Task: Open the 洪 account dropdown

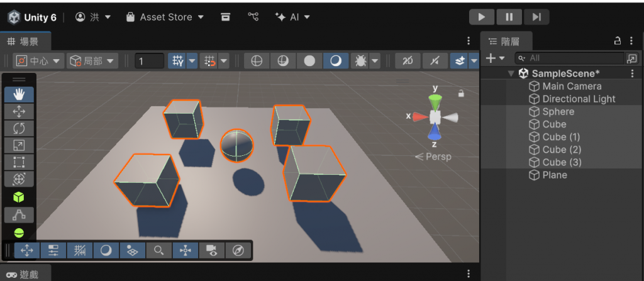Action: pyautogui.click(x=93, y=17)
